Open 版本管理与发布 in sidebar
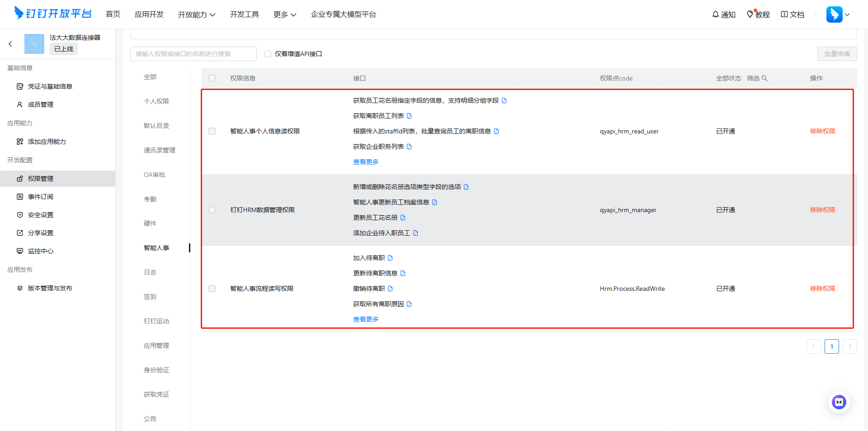This screenshot has height=431, width=868. (x=57, y=288)
